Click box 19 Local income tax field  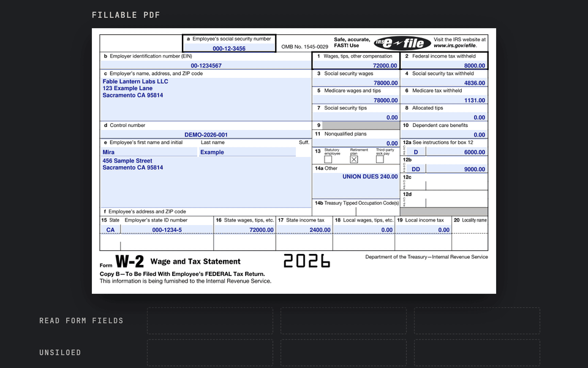tap(423, 229)
